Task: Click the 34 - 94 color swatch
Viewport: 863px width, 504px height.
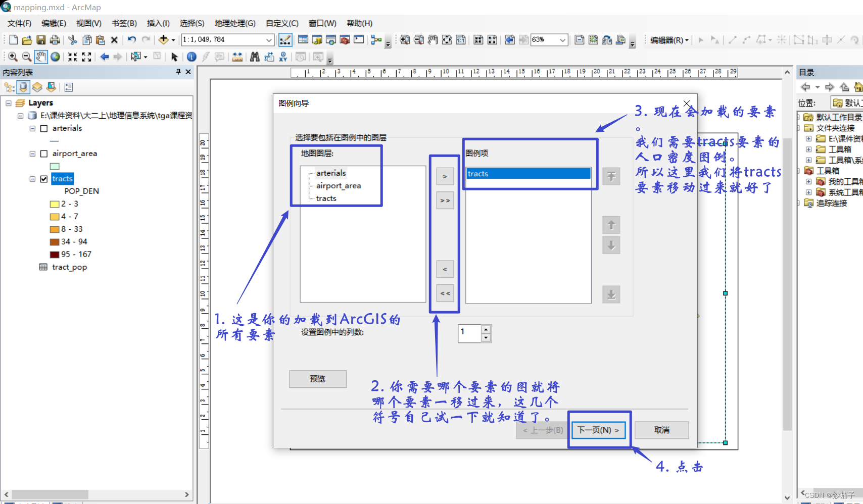Action: coord(55,242)
